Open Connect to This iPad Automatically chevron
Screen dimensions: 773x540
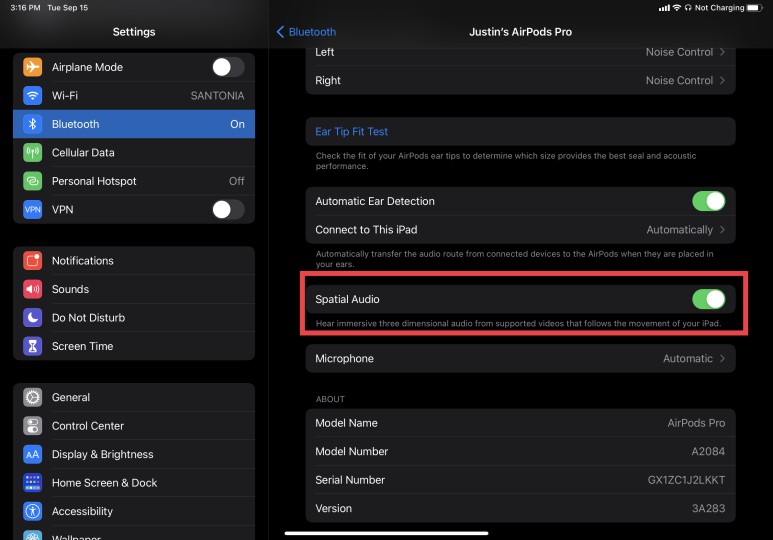pos(722,230)
